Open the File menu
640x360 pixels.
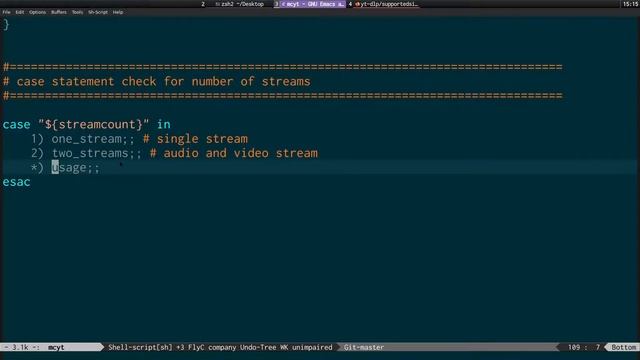click(x=7, y=12)
